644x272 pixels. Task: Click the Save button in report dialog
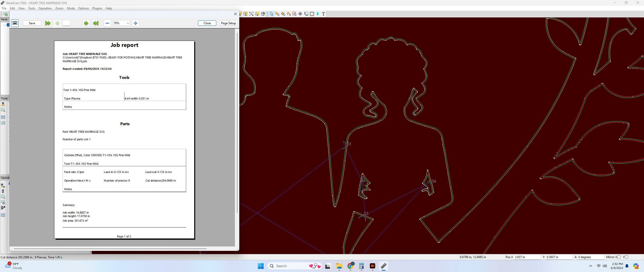click(x=32, y=23)
